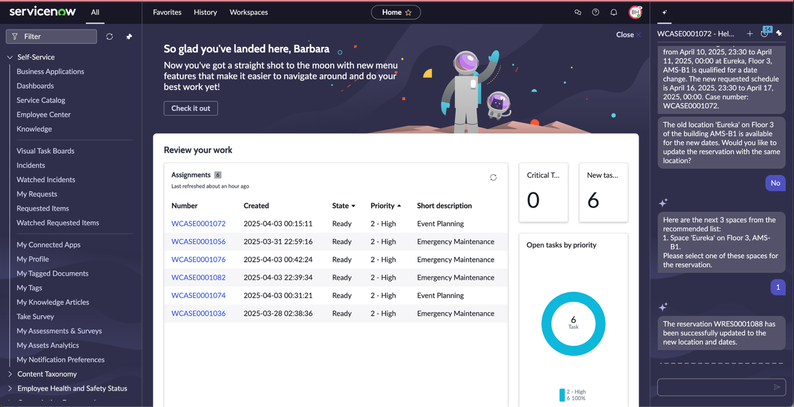Open My Requests
The height and width of the screenshot is (407, 794).
(x=36, y=194)
